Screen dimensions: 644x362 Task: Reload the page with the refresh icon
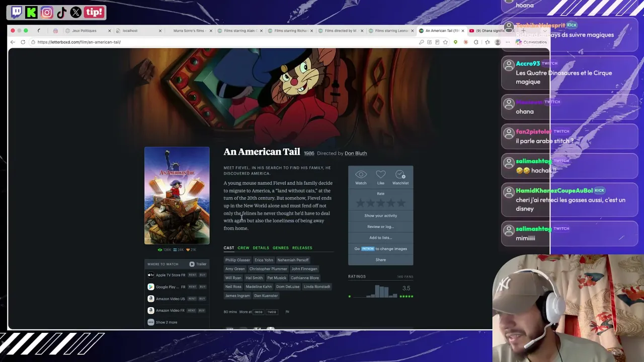coord(23,42)
